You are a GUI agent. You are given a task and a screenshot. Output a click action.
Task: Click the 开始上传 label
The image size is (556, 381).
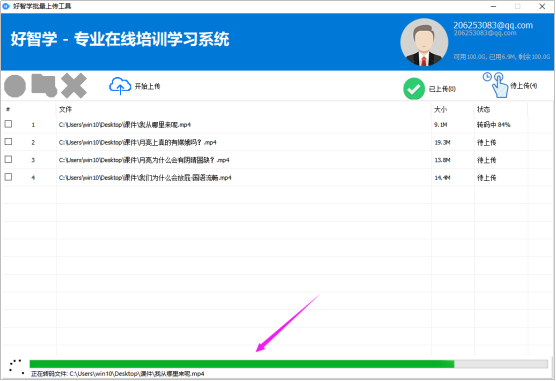coord(147,86)
